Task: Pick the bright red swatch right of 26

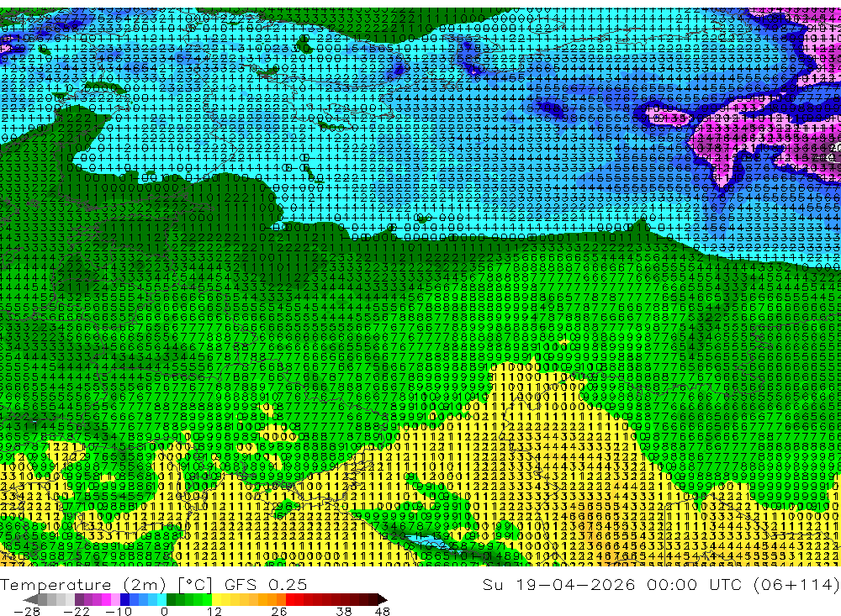Action: coord(290,599)
